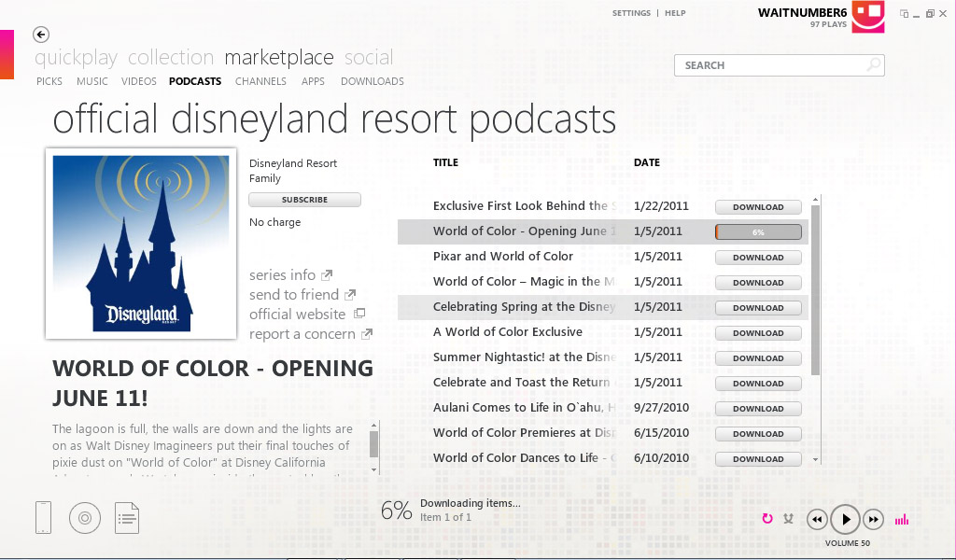
Task: Open the official website link
Action: pos(298,315)
